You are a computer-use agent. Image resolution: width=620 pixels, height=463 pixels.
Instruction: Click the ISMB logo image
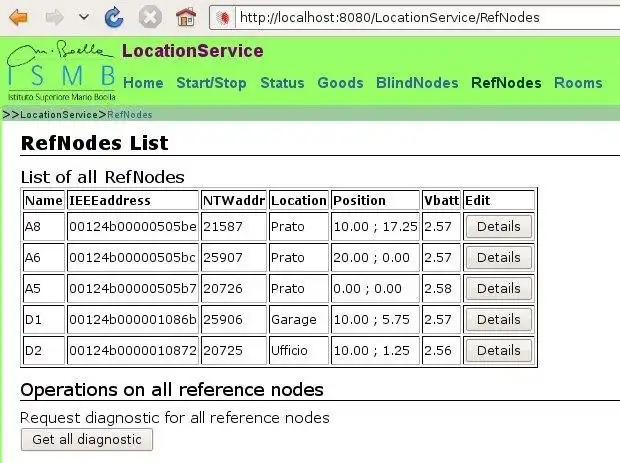point(61,71)
